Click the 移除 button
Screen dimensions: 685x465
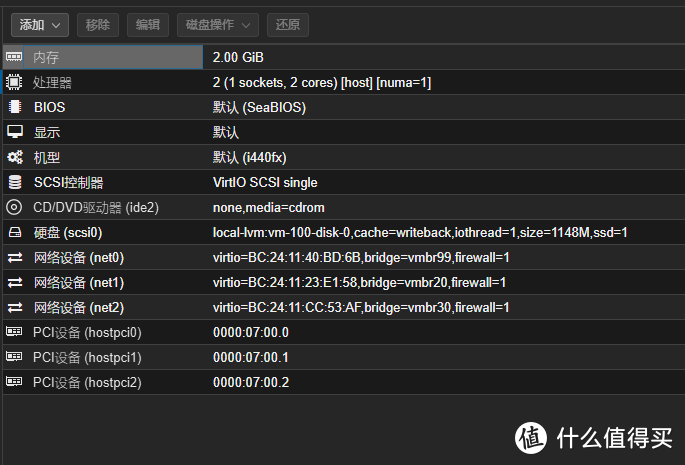(98, 25)
